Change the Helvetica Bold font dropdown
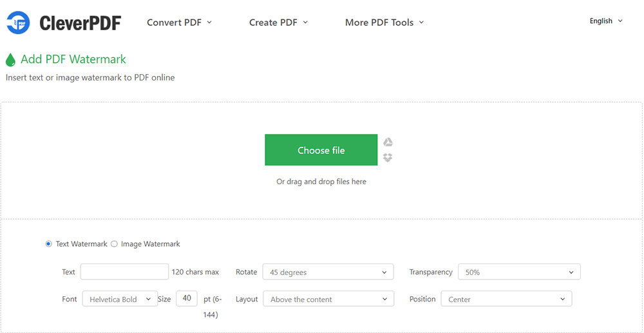 tap(120, 300)
